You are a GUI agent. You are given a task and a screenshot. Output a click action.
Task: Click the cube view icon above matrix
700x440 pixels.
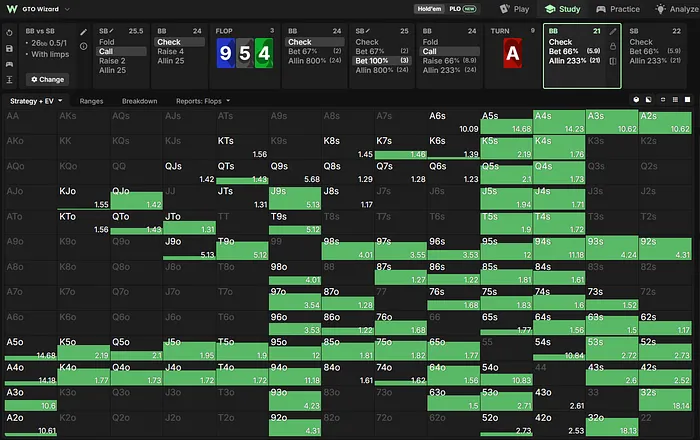[x=636, y=100]
